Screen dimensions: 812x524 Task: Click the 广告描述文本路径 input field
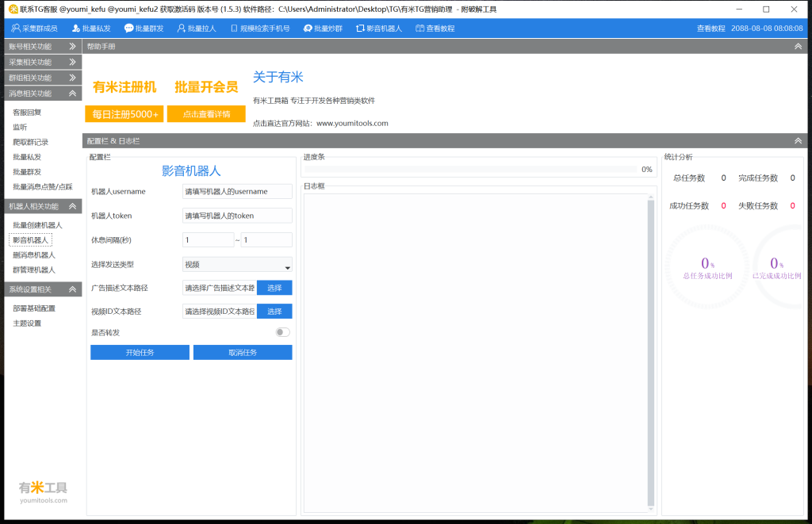220,288
